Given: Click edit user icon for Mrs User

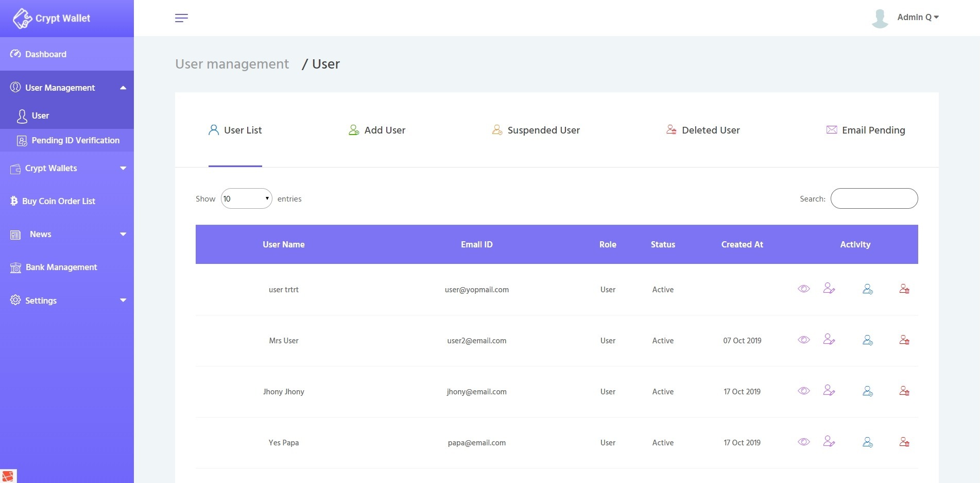Looking at the screenshot, I should 829,340.
